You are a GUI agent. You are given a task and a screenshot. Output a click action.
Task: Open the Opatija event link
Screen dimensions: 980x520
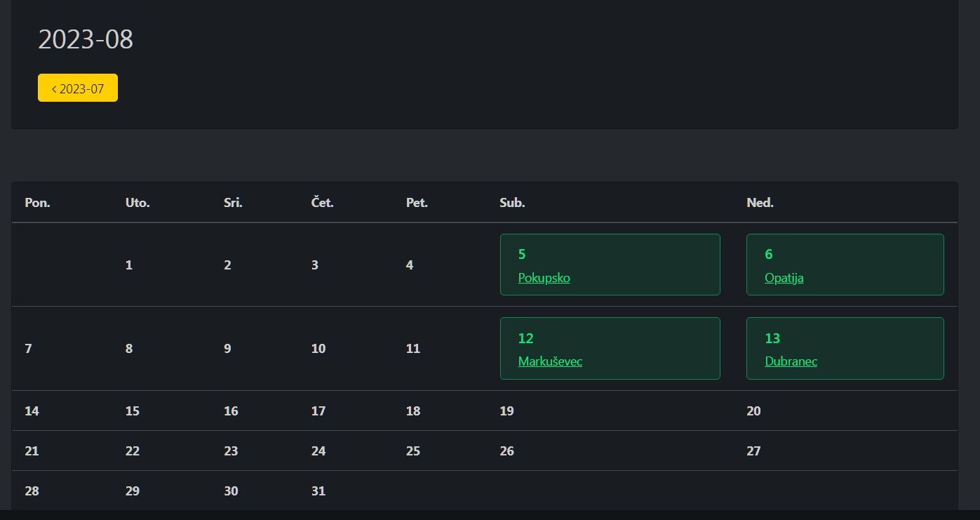pos(784,278)
